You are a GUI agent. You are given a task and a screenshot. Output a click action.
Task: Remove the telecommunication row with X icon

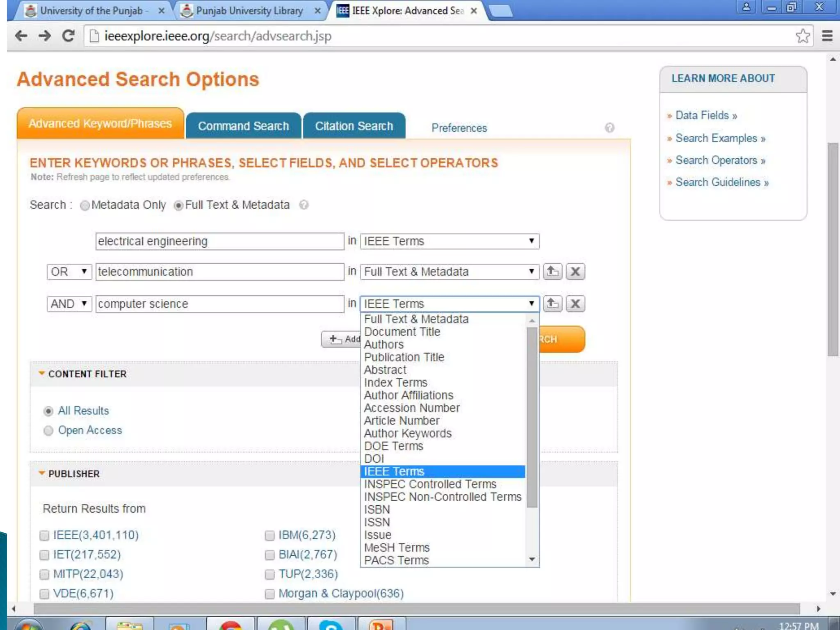[575, 272]
